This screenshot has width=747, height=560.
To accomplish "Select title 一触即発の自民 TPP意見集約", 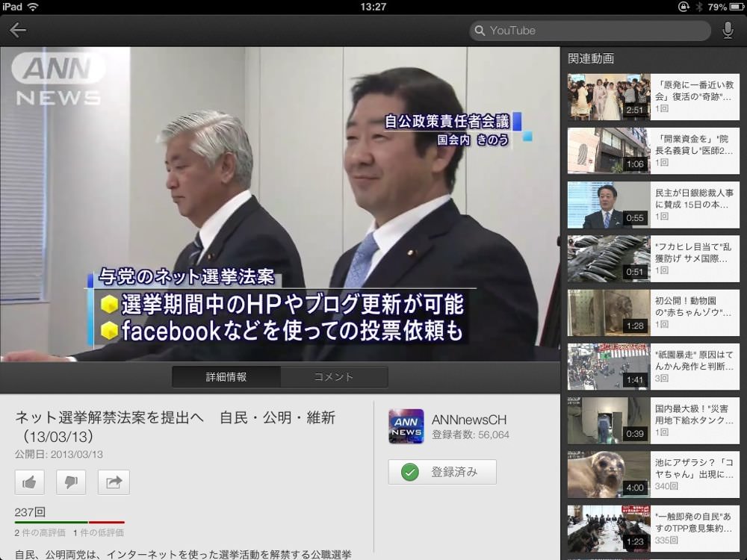I will tap(693, 523).
